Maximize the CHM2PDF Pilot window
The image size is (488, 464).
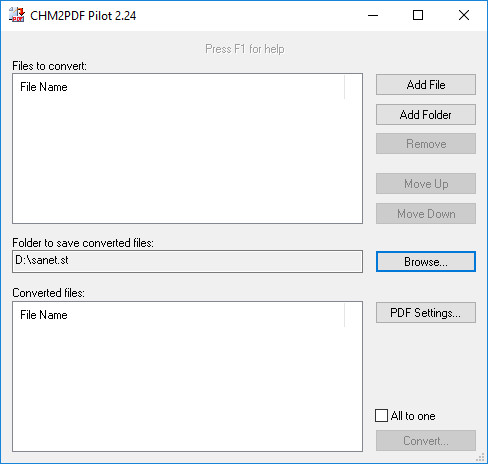pyautogui.click(x=418, y=15)
